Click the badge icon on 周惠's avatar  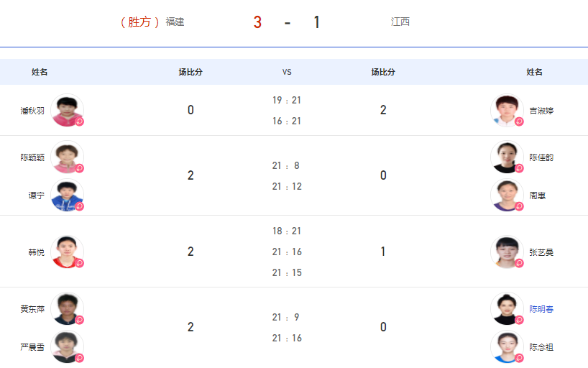click(x=519, y=206)
